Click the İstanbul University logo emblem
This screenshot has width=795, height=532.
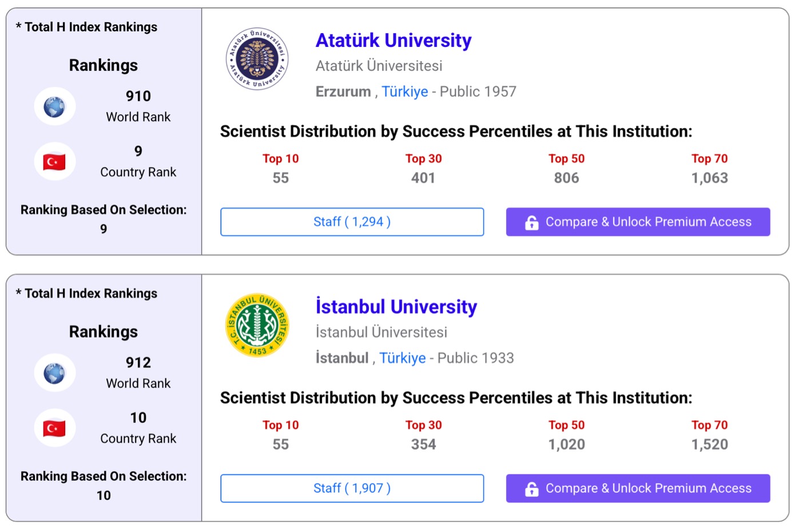257,325
